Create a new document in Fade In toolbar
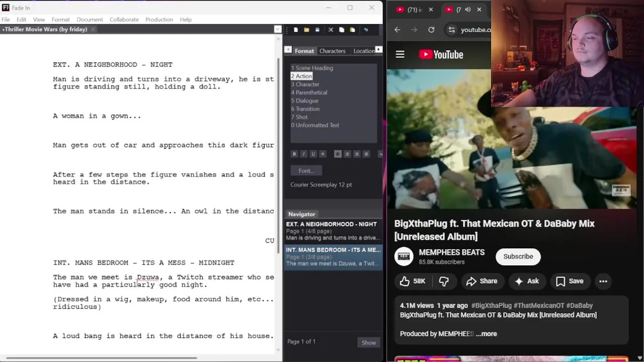 pos(296,30)
